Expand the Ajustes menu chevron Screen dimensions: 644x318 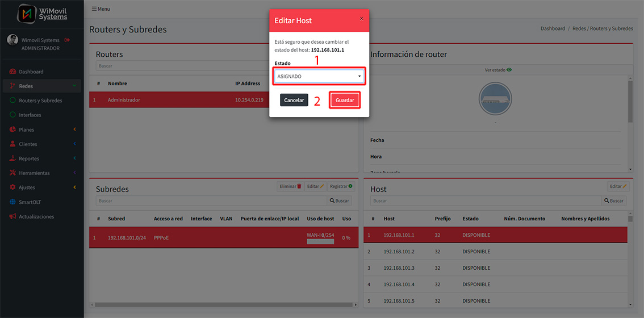[x=74, y=187]
